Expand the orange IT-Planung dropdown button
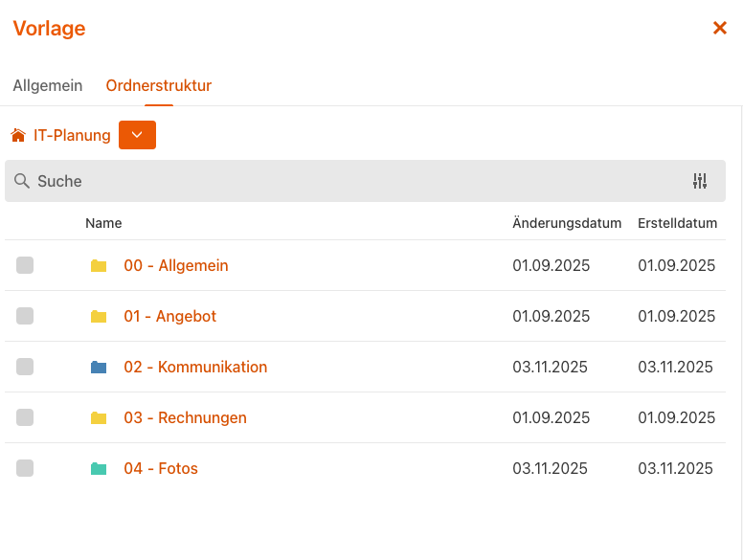Viewport: 743px width, 560px height. 137,135
